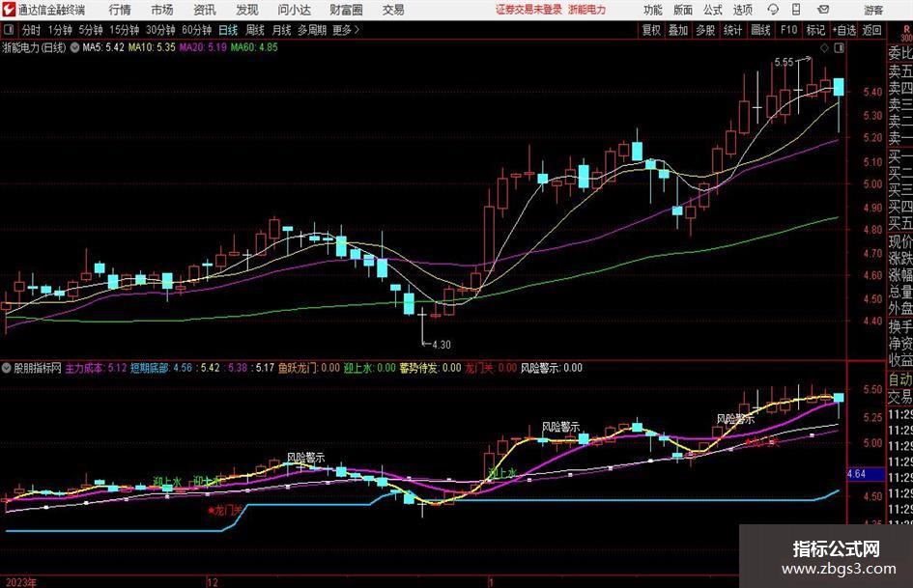Switch to 60分钟 chart period
913x588 pixels.
[x=196, y=30]
